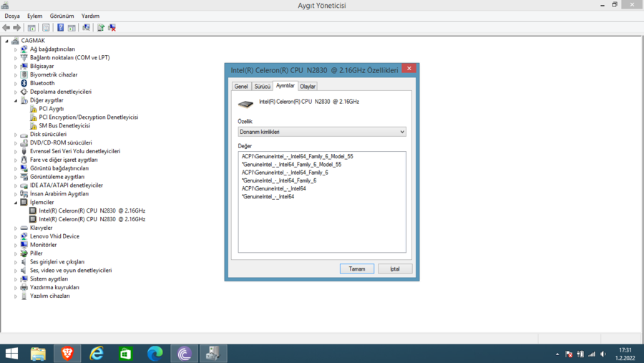This screenshot has width=644, height=363.
Task: Select the PCI Aygıtı warning device
Action: [52, 109]
